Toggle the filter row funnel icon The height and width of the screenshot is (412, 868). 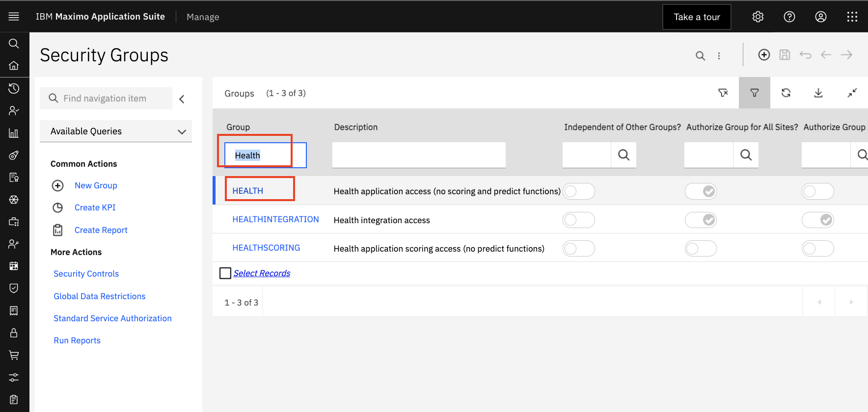tap(755, 93)
